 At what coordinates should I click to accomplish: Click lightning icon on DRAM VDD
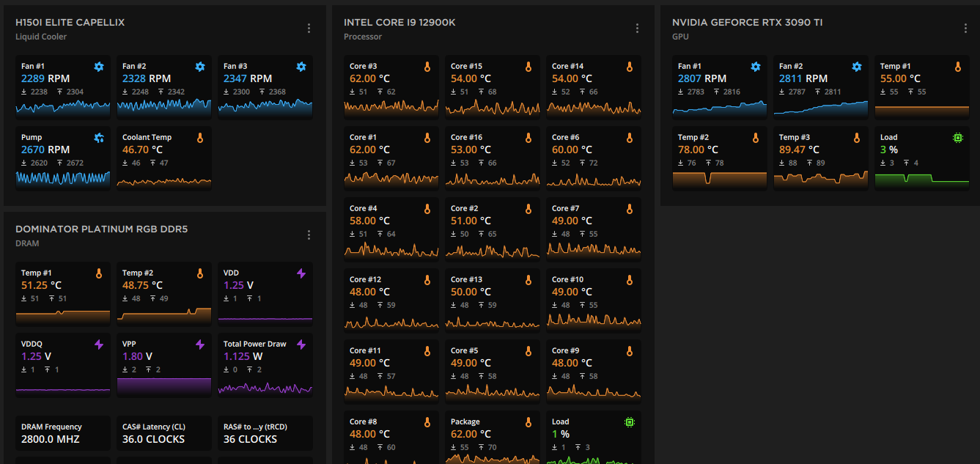[301, 273]
